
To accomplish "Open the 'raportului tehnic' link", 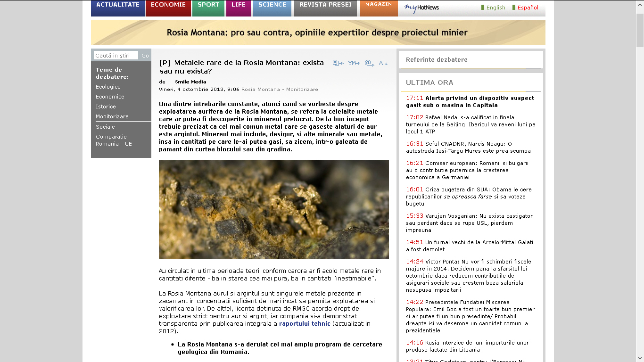I will pos(305,324).
